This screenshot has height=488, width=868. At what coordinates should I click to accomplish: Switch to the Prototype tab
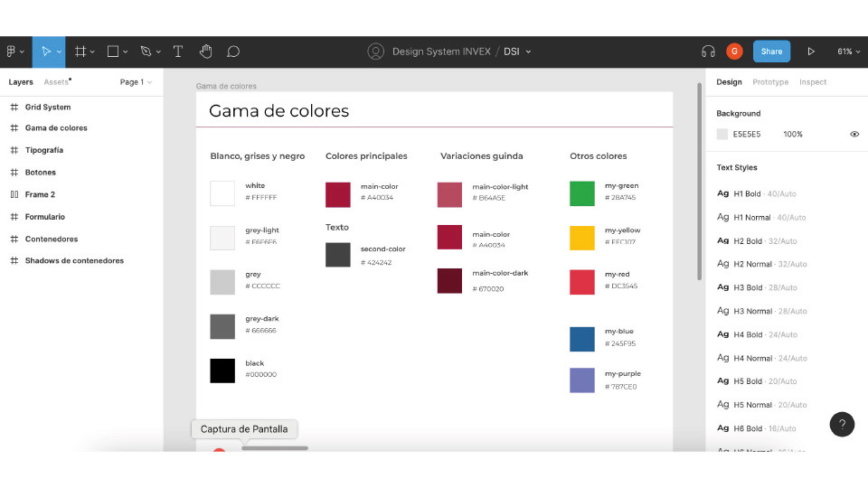[x=770, y=82]
